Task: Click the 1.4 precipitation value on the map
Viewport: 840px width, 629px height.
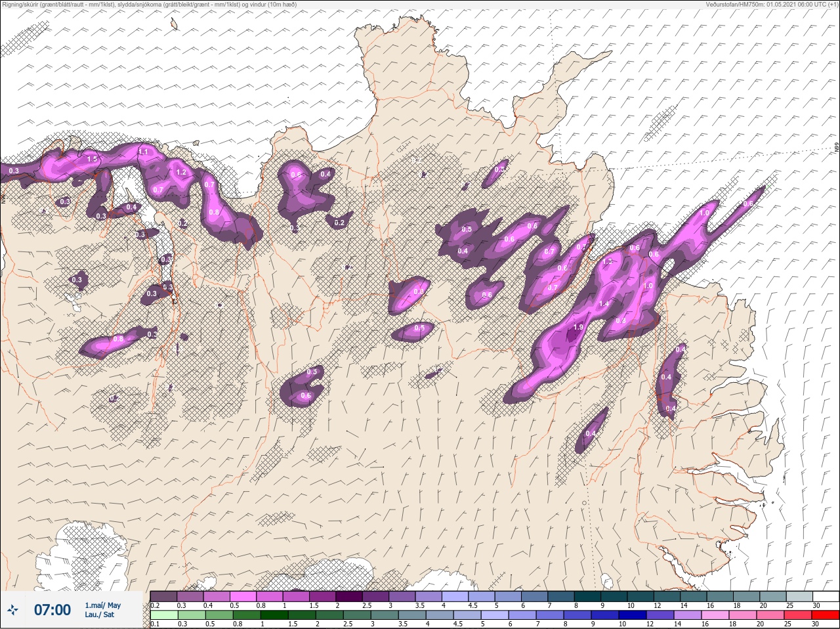Action: pyautogui.click(x=604, y=304)
